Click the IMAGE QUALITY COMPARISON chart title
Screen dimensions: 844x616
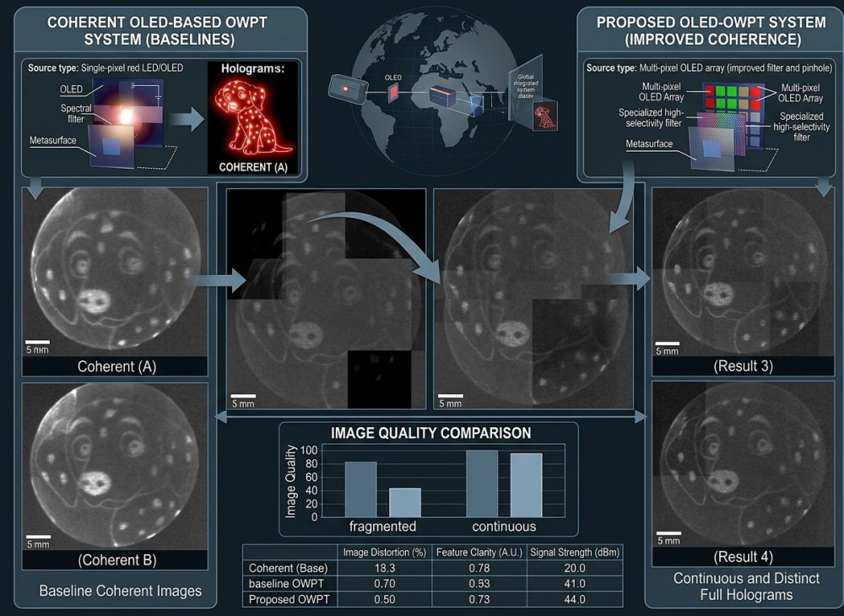[430, 433]
